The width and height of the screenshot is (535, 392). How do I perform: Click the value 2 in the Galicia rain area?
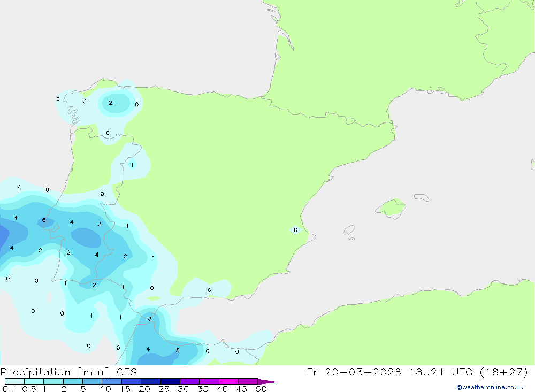click(x=111, y=103)
